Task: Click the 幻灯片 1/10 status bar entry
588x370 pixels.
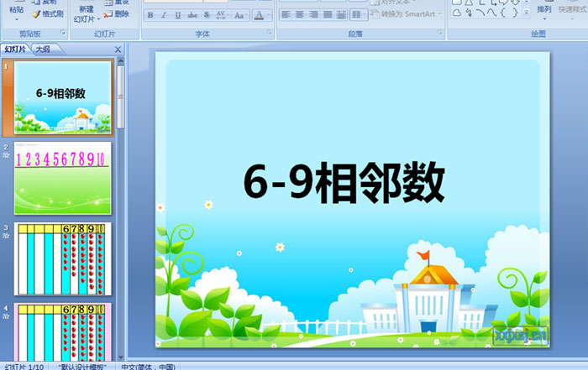Action: click(x=24, y=367)
